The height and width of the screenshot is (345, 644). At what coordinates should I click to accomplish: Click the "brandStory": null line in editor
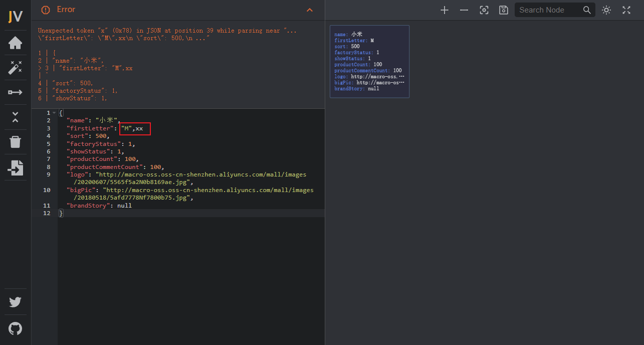[x=99, y=206]
